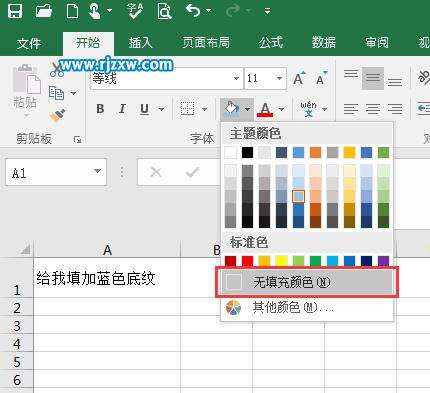
Task: Switch to the 开始 tab
Action: tap(88, 43)
